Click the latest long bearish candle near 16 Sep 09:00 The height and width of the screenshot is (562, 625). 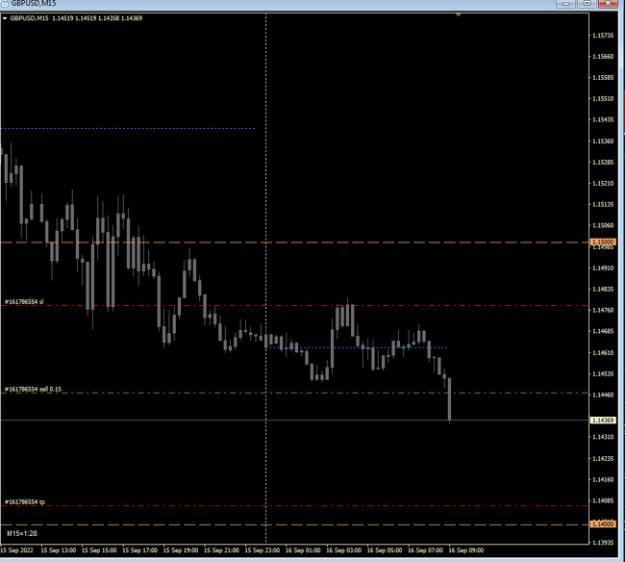pyautogui.click(x=450, y=399)
